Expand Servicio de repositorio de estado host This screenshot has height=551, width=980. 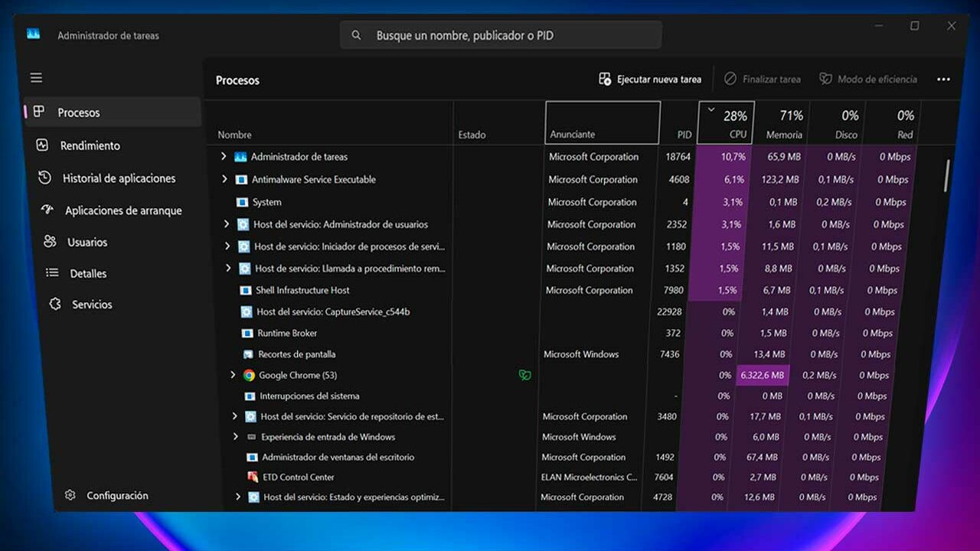pyautogui.click(x=235, y=416)
